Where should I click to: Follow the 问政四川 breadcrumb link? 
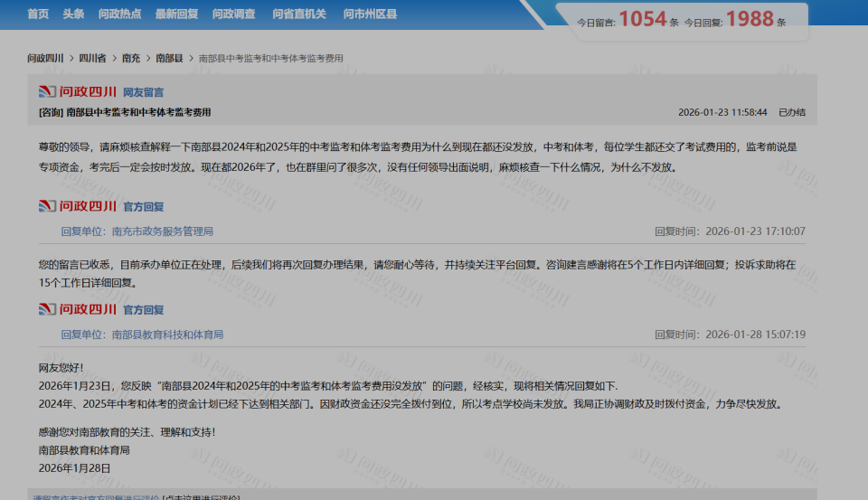tap(45, 58)
